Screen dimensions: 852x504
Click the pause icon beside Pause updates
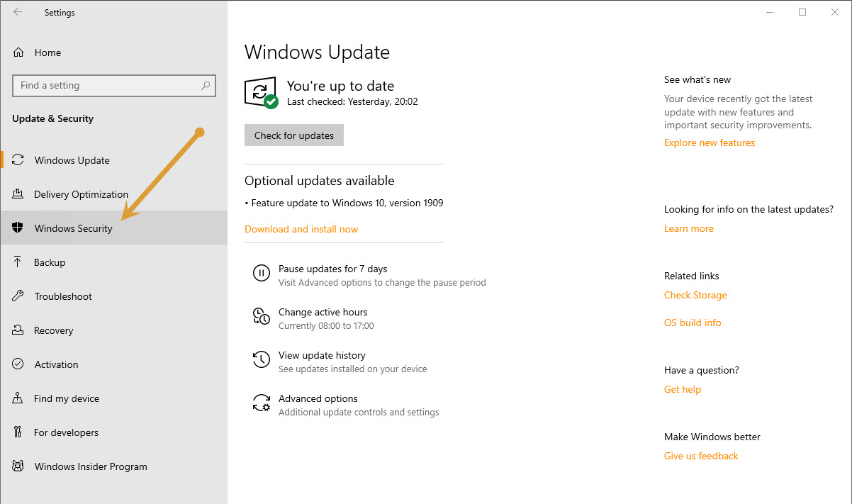coord(262,273)
